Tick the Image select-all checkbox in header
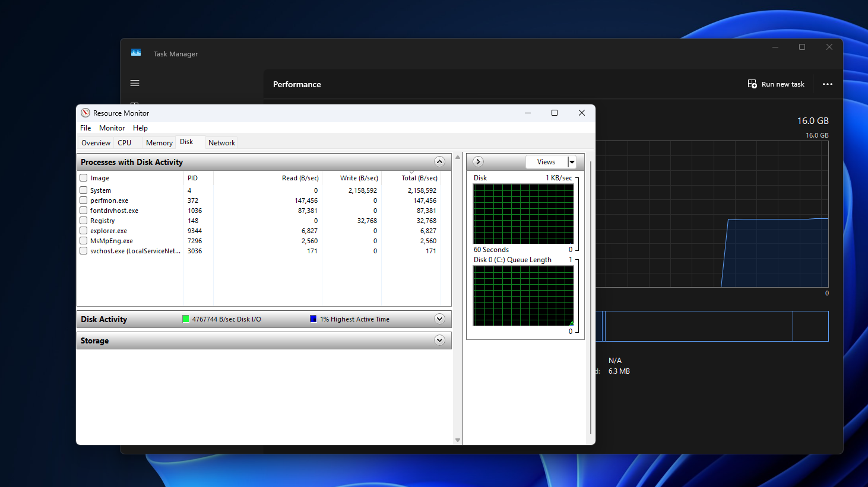The width and height of the screenshot is (868, 487). 84,178
